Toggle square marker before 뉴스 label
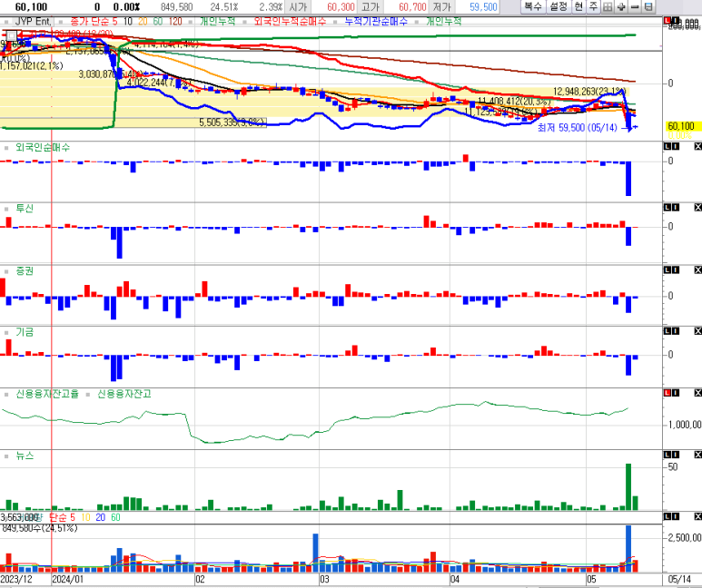The image size is (702, 588). [6, 456]
